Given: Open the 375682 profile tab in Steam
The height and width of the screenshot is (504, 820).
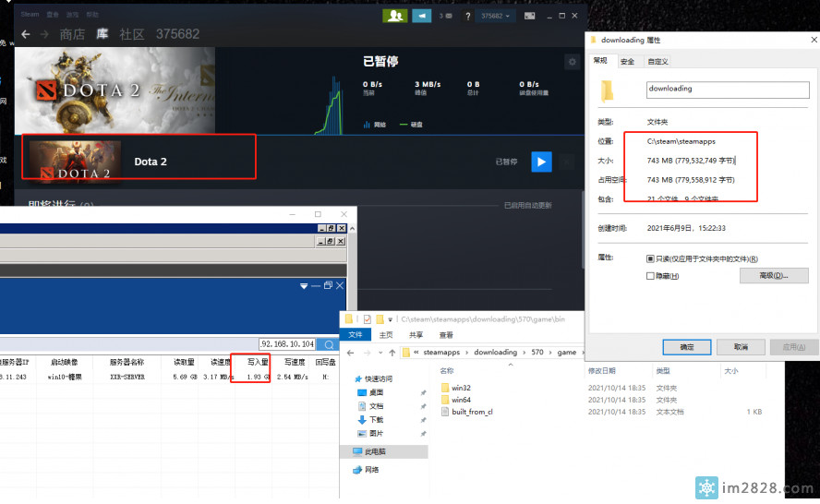Looking at the screenshot, I should (178, 34).
